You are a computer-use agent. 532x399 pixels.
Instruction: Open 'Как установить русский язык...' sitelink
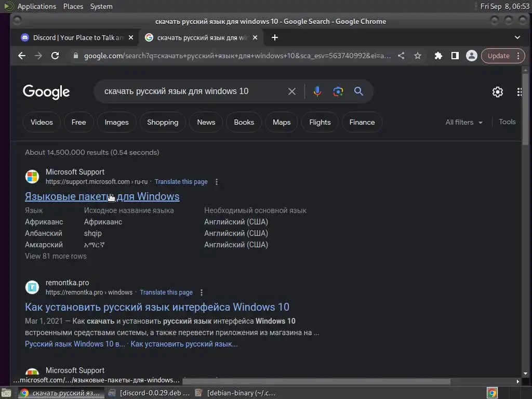coord(184,344)
